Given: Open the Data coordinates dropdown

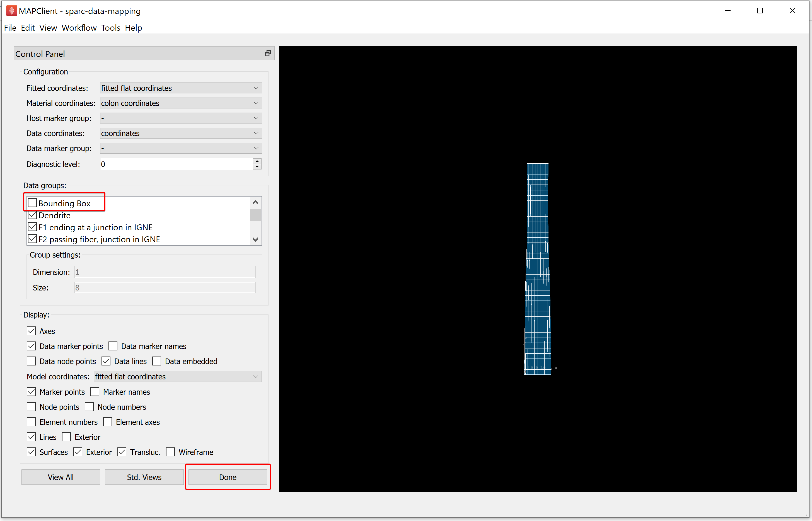Looking at the screenshot, I should coord(181,133).
